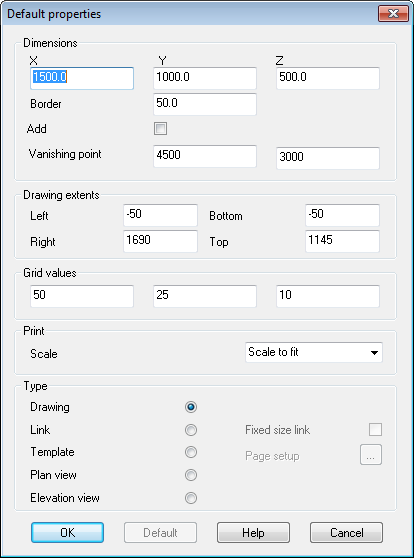Click the Top extent field
Viewport: 414px width, 558px height.
coord(342,241)
